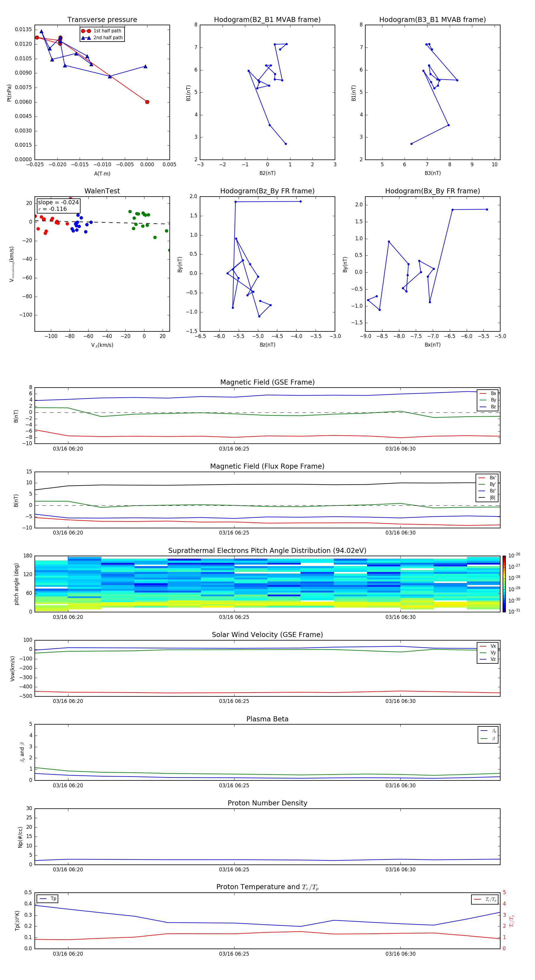The height and width of the screenshot is (980, 535).
Task: Click the 'Np(#/cc)' axis label
Action: (x=20, y=837)
